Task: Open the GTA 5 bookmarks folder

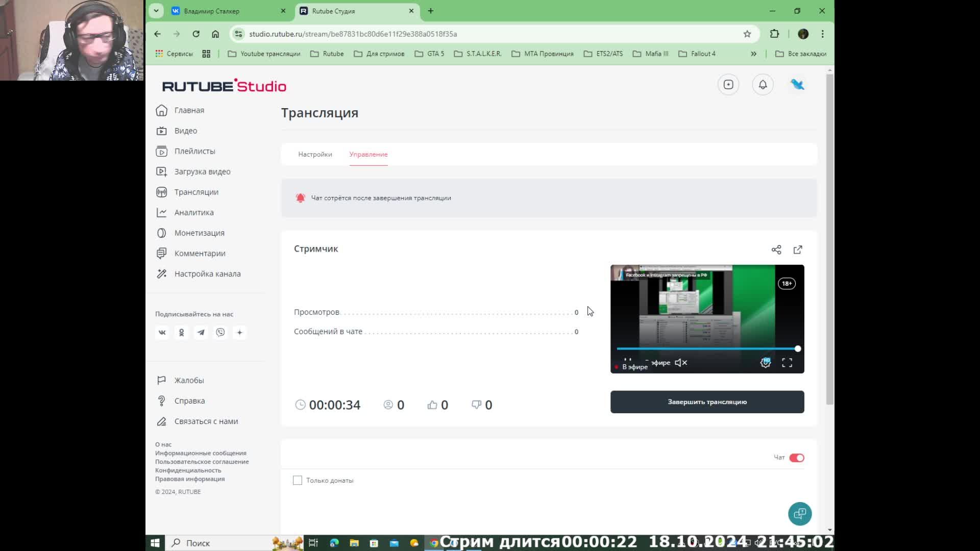Action: 429,54
